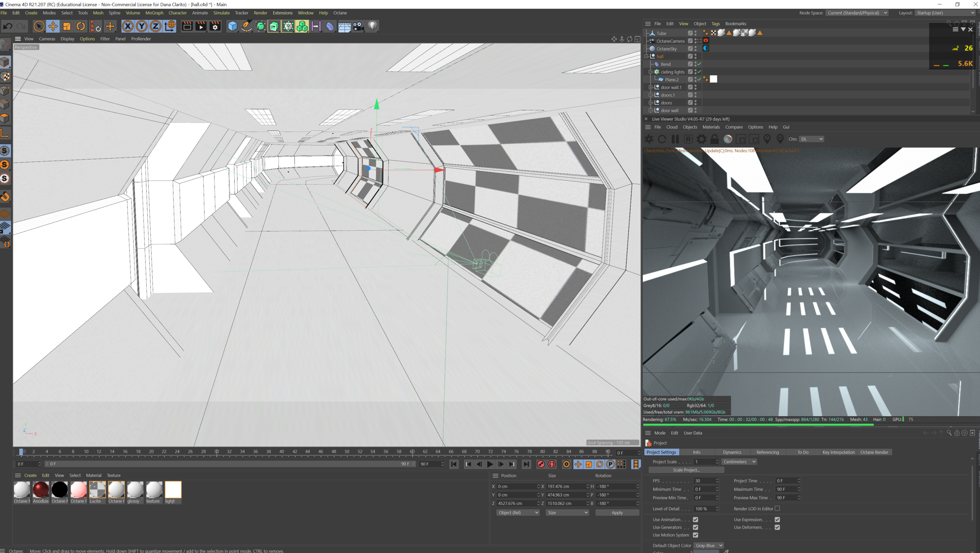
Task: Click the lock icon in Live Viewer toolbar
Action: [x=715, y=139]
